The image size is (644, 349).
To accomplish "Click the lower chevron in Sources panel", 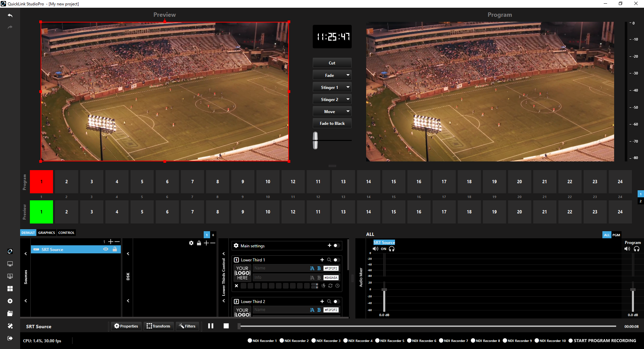I will click(x=26, y=301).
